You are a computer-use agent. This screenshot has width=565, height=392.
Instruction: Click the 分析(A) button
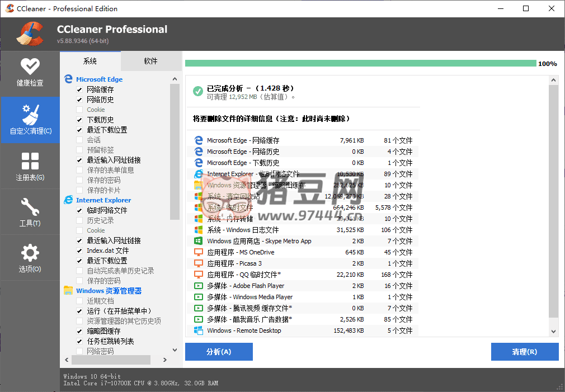219,352
